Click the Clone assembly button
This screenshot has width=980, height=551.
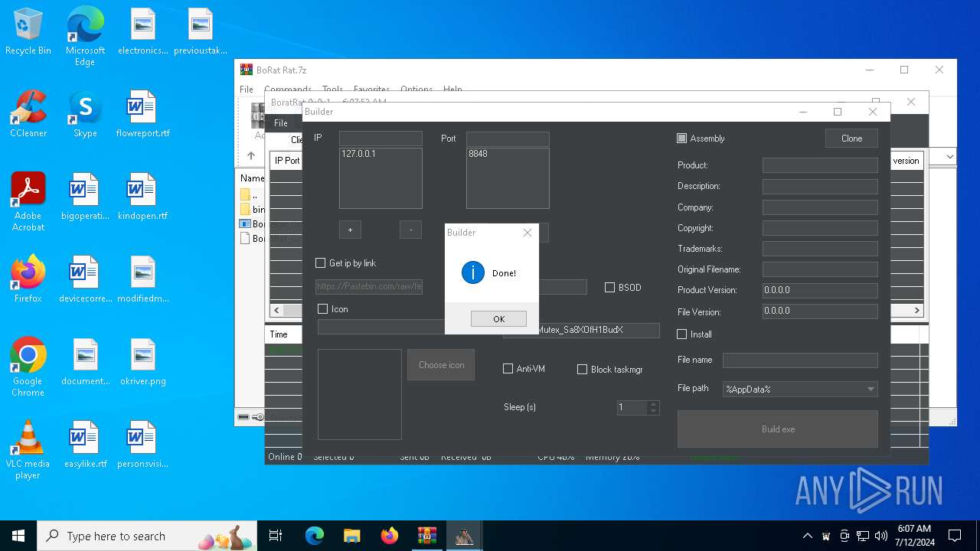pos(851,139)
